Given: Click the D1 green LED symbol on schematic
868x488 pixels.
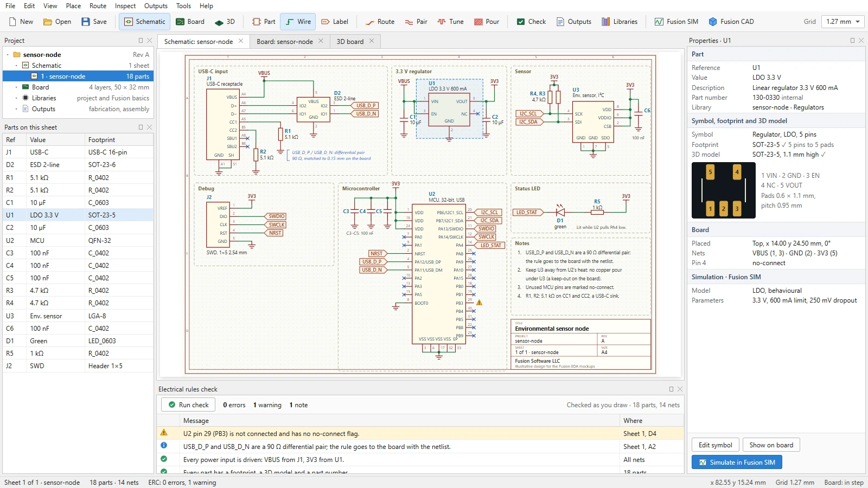Looking at the screenshot, I should pyautogui.click(x=560, y=212).
